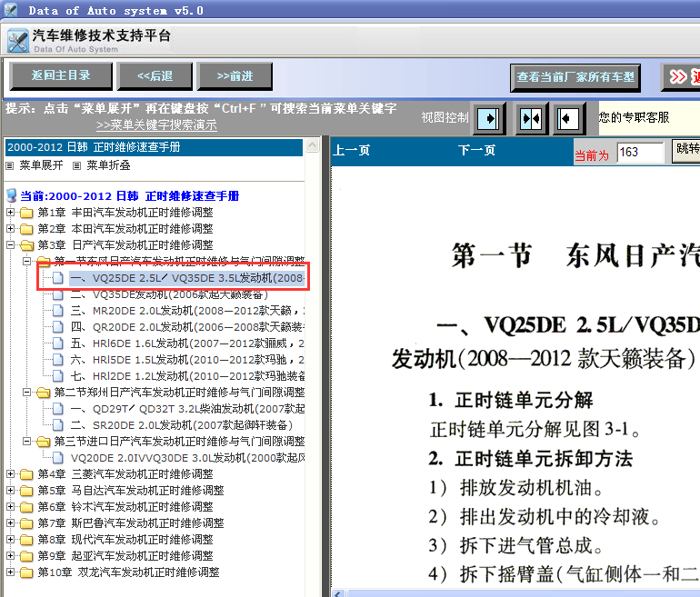The image size is (700, 597).
Task: Expand 第8章 现代汽车 tree node plus box
Action: tap(10, 540)
